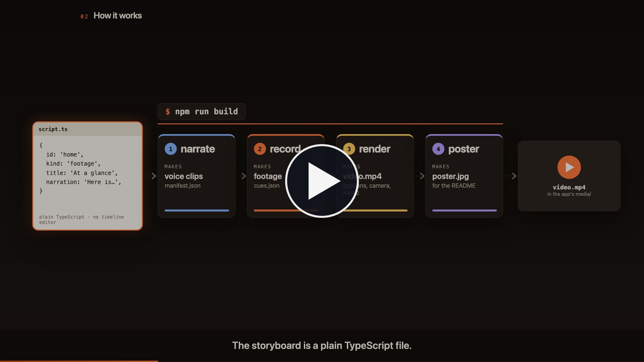Click the render card heading
This screenshot has height=362, width=644.
pos(375,149)
